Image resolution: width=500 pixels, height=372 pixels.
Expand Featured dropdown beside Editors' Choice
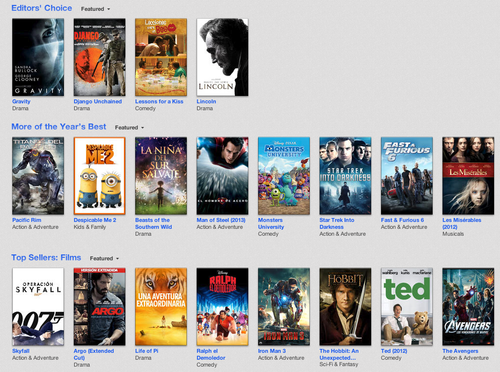click(x=95, y=9)
